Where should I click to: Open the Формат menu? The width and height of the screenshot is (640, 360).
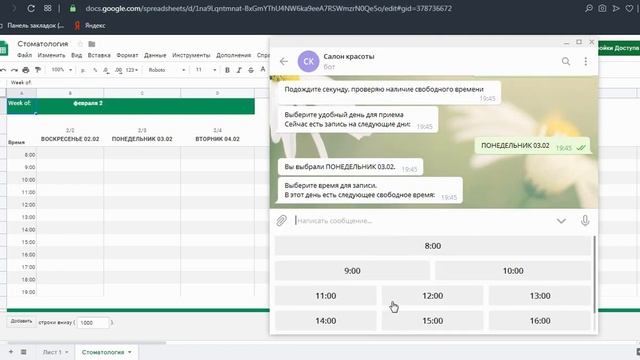tap(127, 55)
